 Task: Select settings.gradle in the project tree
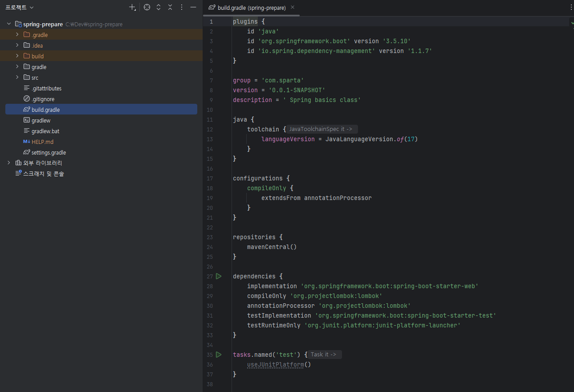49,152
